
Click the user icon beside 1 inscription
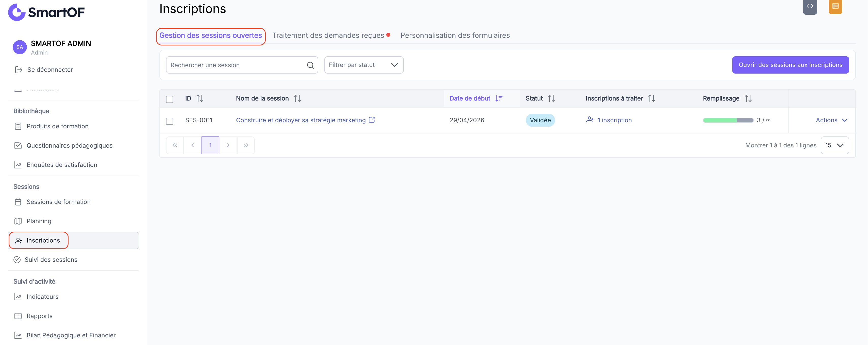pos(590,119)
